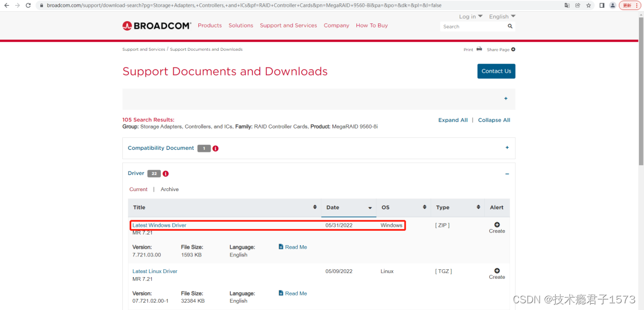Open the English language dropdown
The image size is (644, 310).
(x=502, y=16)
